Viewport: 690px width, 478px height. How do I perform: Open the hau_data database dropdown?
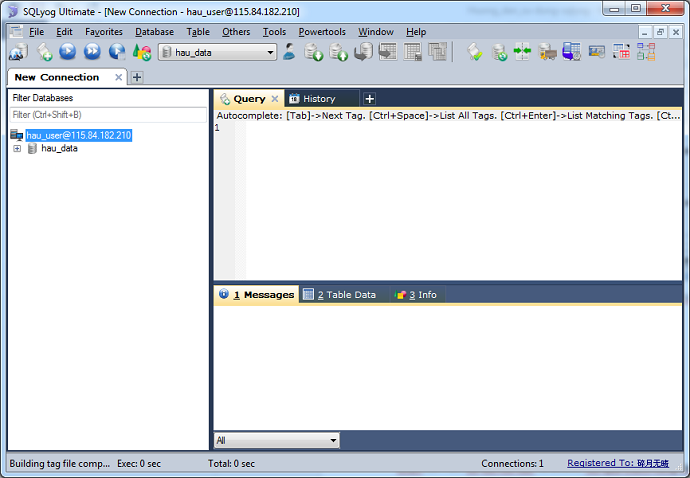coord(217,52)
